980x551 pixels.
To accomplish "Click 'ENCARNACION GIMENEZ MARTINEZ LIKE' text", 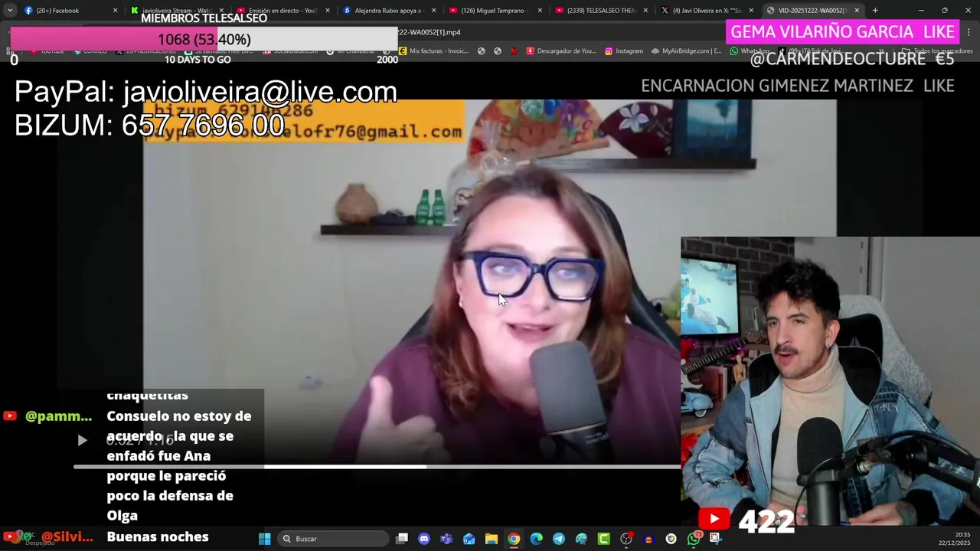I will [797, 86].
